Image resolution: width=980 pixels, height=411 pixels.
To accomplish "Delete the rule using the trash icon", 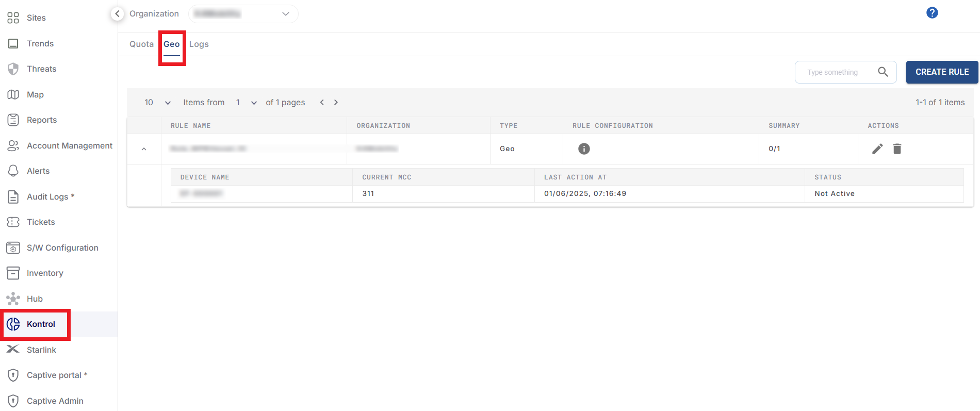I will (x=897, y=149).
